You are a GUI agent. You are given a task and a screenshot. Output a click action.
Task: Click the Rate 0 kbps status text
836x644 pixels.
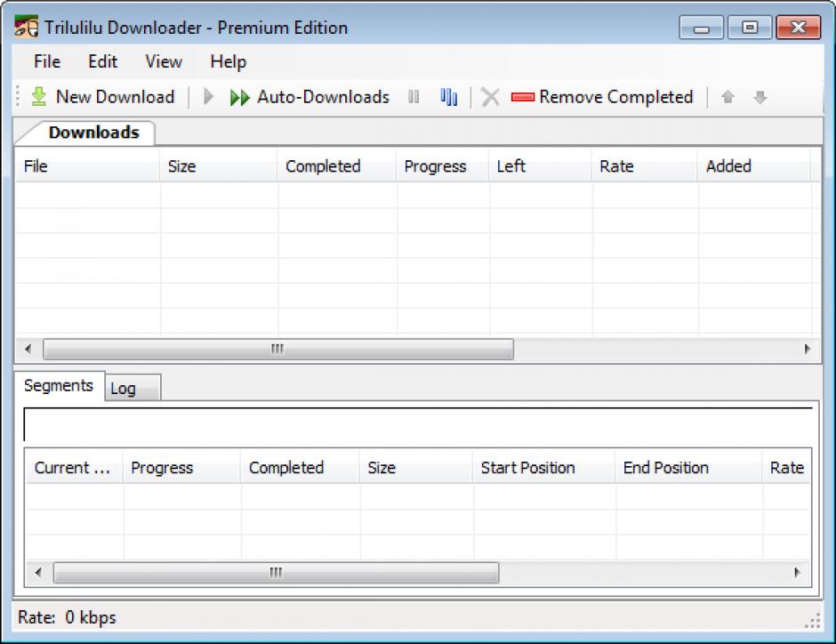[x=68, y=617]
